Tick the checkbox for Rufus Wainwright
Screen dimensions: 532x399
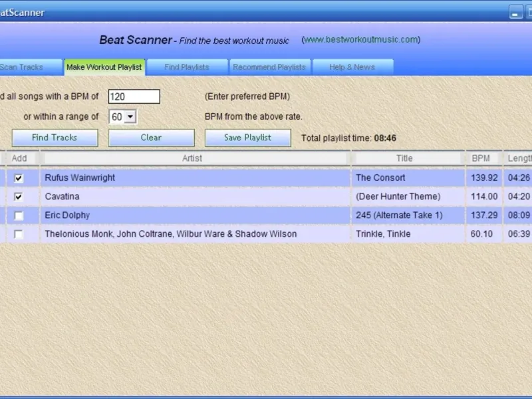pos(19,178)
